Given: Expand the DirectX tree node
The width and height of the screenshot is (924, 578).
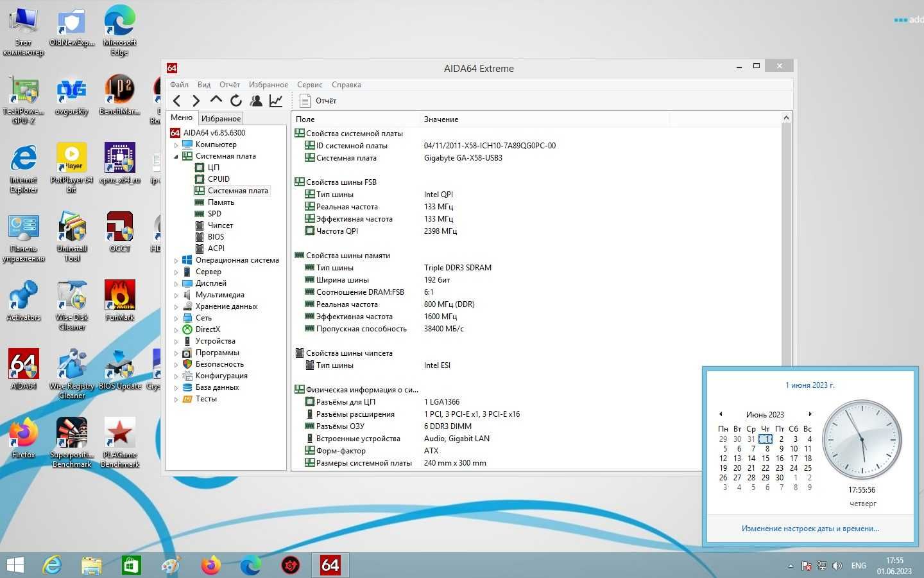Looking at the screenshot, I should [x=176, y=329].
